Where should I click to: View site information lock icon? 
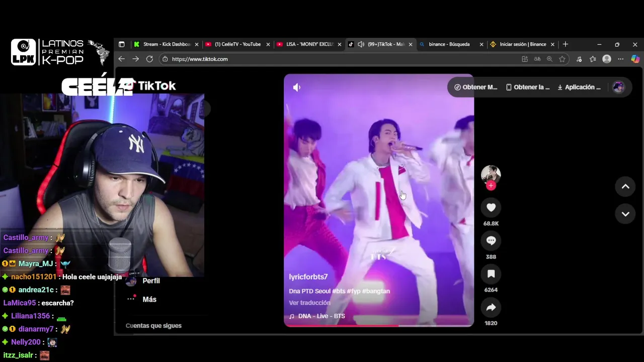click(165, 59)
